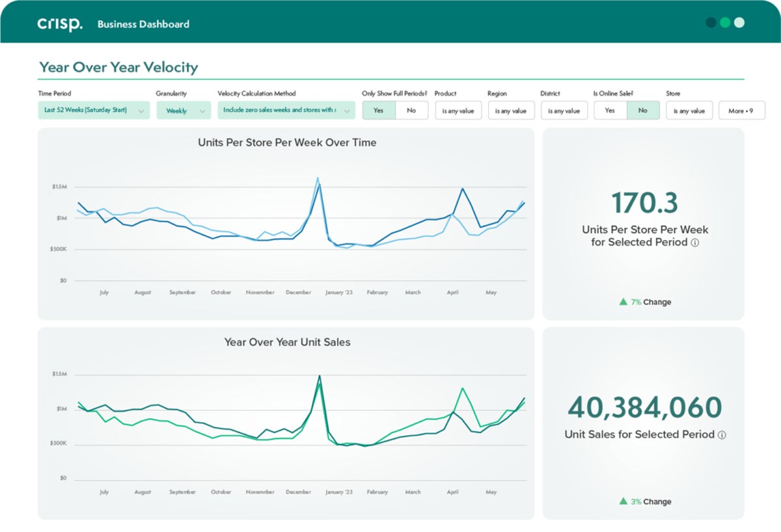Set Is Online Sale to No
Image resolution: width=781 pixels, height=532 pixels.
pyautogui.click(x=643, y=111)
